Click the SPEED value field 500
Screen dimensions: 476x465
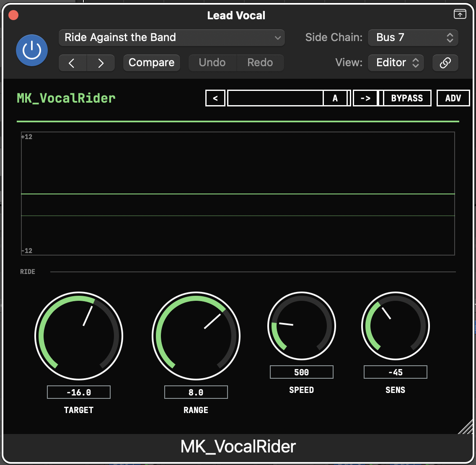[301, 372]
